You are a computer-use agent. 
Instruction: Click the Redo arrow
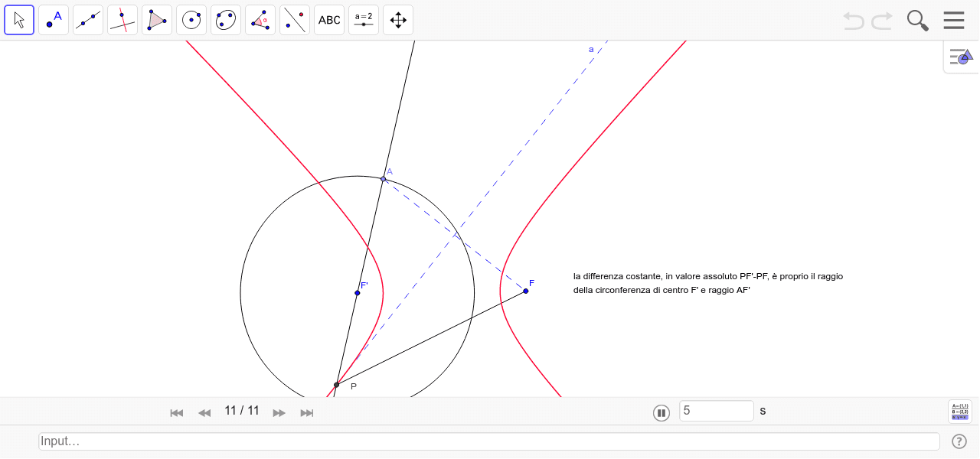pyautogui.click(x=882, y=21)
